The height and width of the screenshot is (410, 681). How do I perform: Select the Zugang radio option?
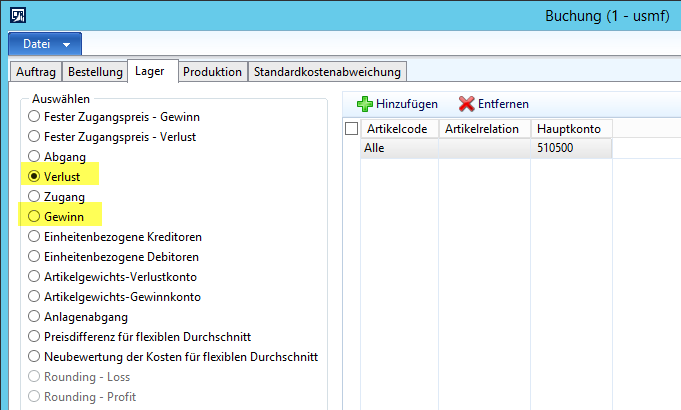[x=34, y=197]
